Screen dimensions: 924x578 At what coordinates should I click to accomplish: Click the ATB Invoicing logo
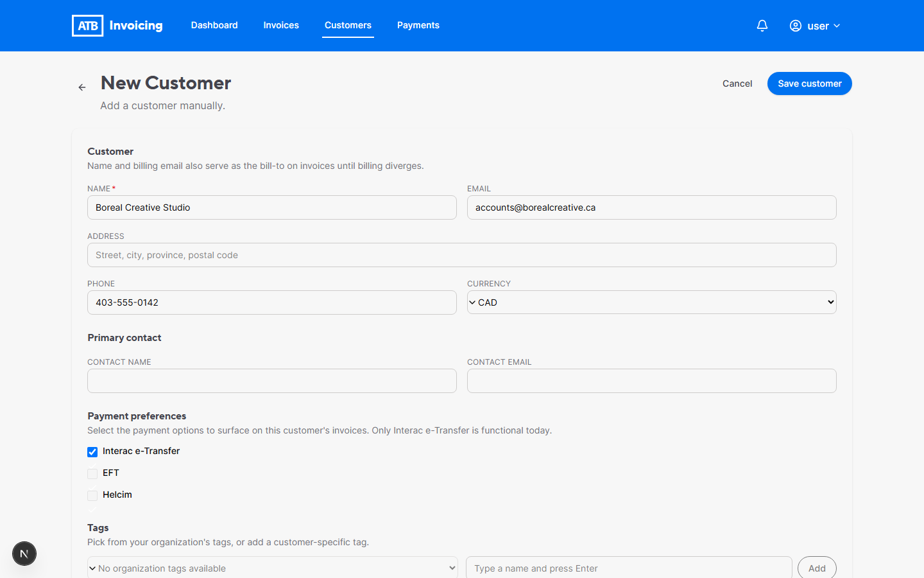[x=117, y=26]
